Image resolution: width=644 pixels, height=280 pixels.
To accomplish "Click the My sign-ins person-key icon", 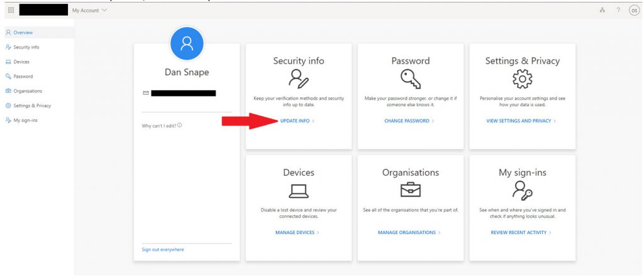I will tap(523, 190).
